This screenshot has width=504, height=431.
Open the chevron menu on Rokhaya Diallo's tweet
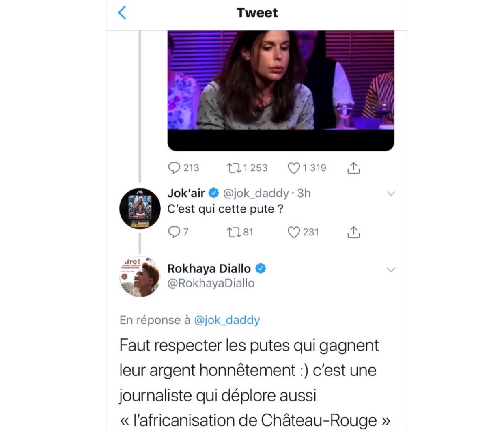click(391, 270)
